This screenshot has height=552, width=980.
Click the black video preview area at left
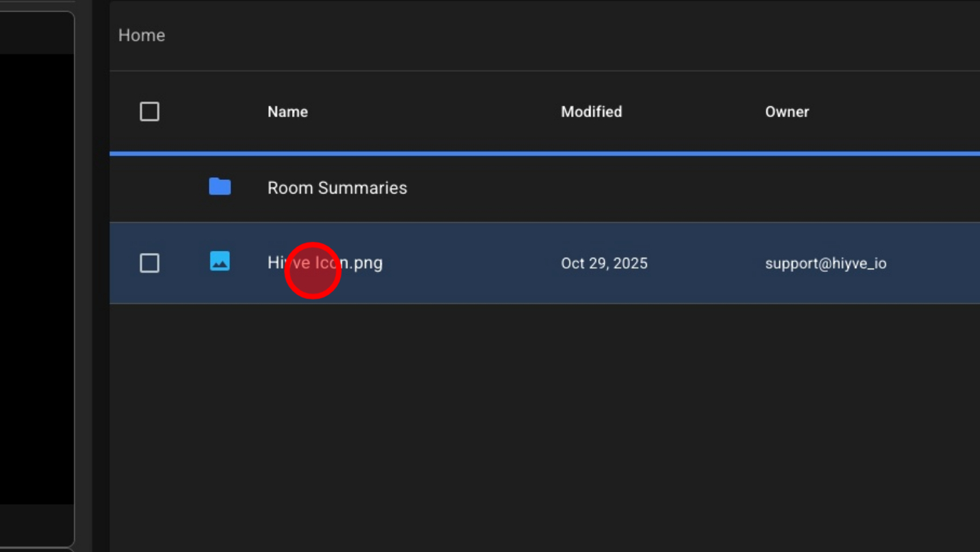point(36,277)
